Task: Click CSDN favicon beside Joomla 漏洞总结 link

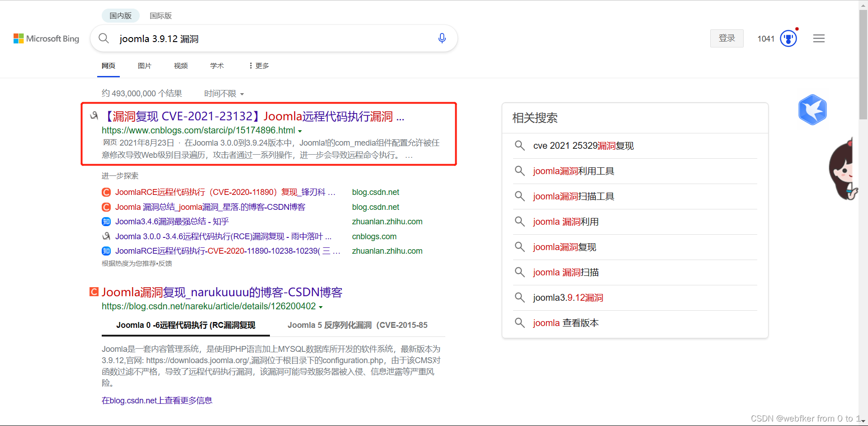Action: point(106,207)
